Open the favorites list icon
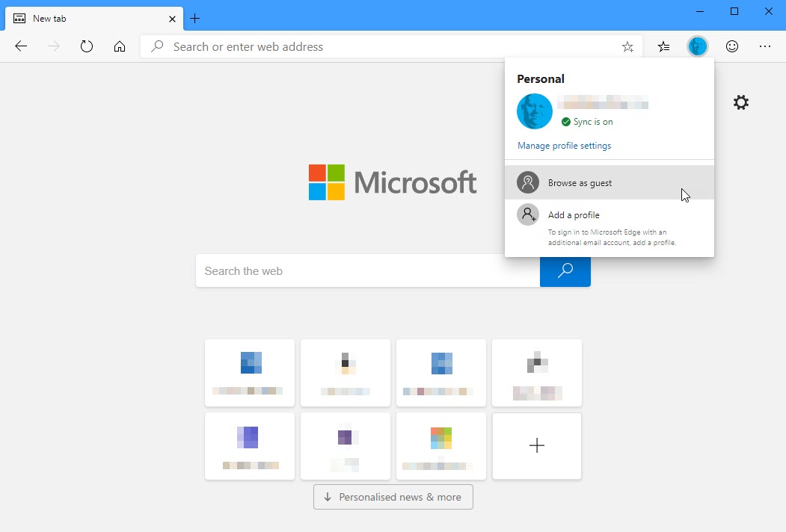This screenshot has height=532, width=786. pyautogui.click(x=663, y=46)
